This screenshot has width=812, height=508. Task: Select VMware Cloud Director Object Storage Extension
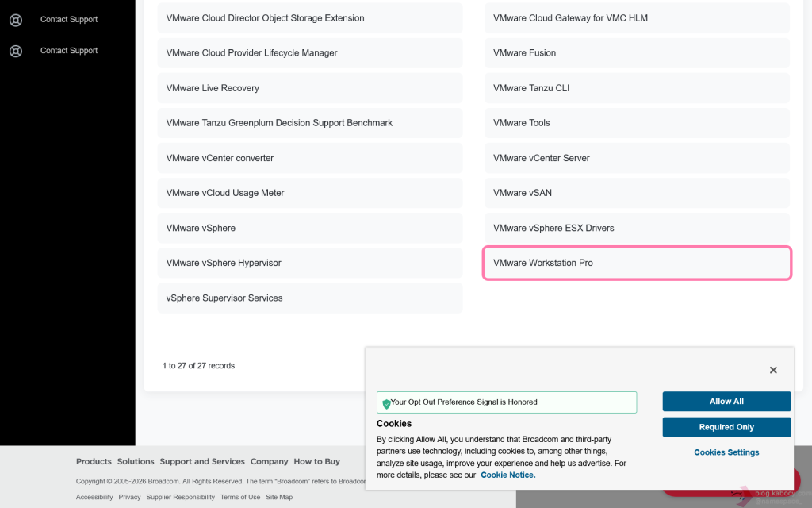tap(309, 18)
